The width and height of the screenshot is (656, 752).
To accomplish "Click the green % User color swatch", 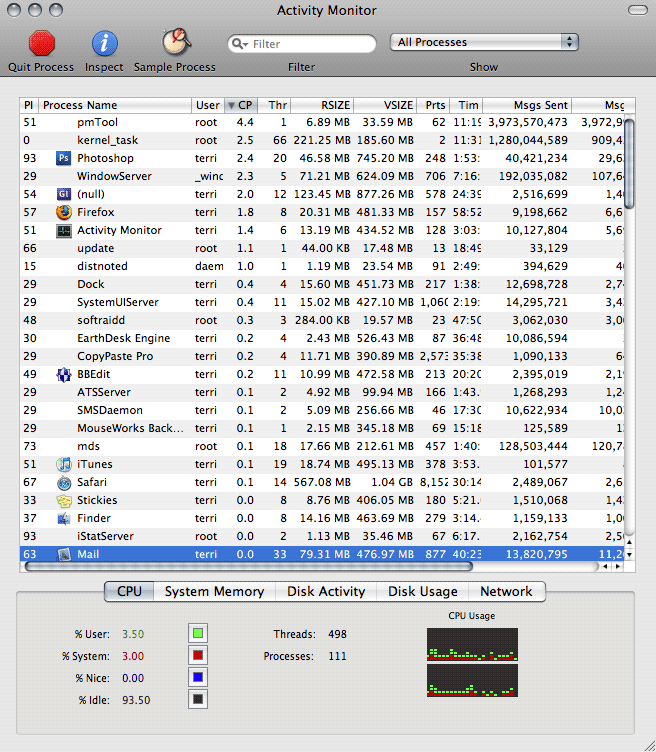I will coord(197,633).
